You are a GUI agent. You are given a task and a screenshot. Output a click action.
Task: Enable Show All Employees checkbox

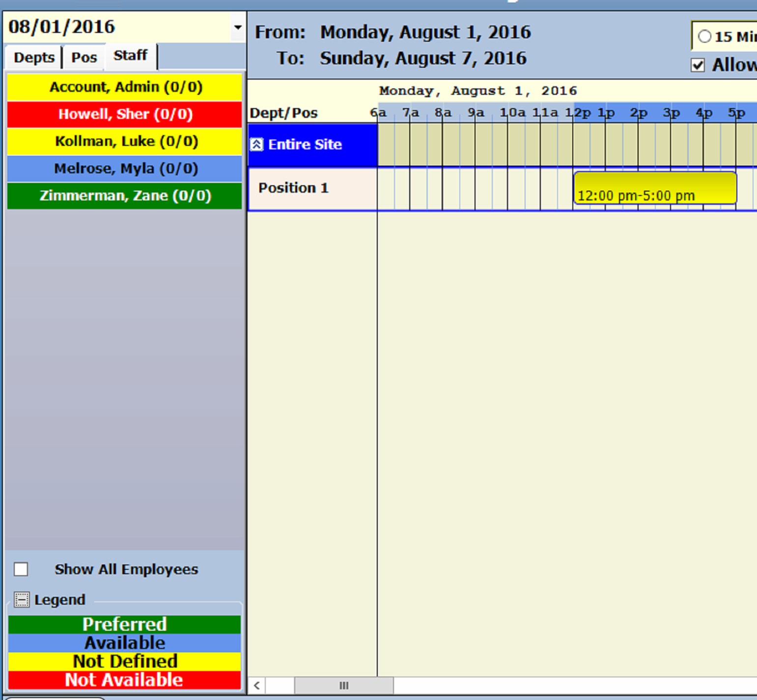click(x=21, y=569)
